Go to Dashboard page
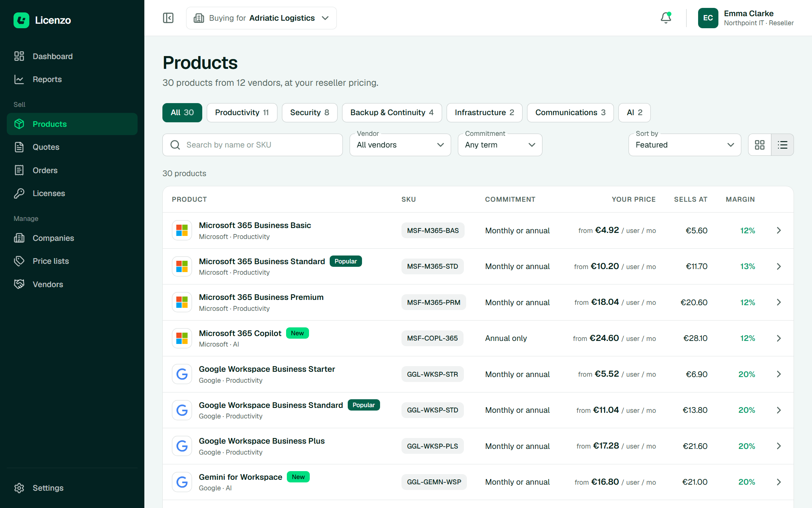Viewport: 812px width, 508px height. 72,56
